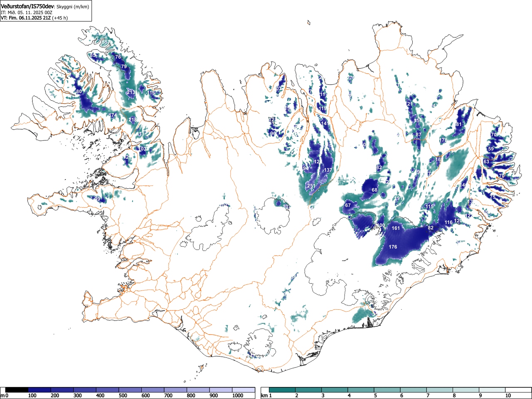Click the title text Veðurstofan/IS750dev
The height and width of the screenshot is (399, 532).
tap(28, 6)
